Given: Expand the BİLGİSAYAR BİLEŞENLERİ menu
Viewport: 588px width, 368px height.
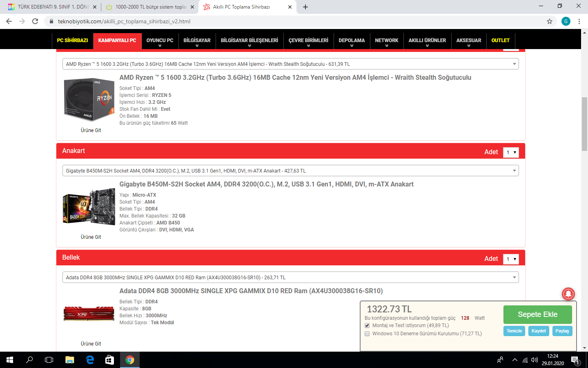Looking at the screenshot, I should point(249,41).
